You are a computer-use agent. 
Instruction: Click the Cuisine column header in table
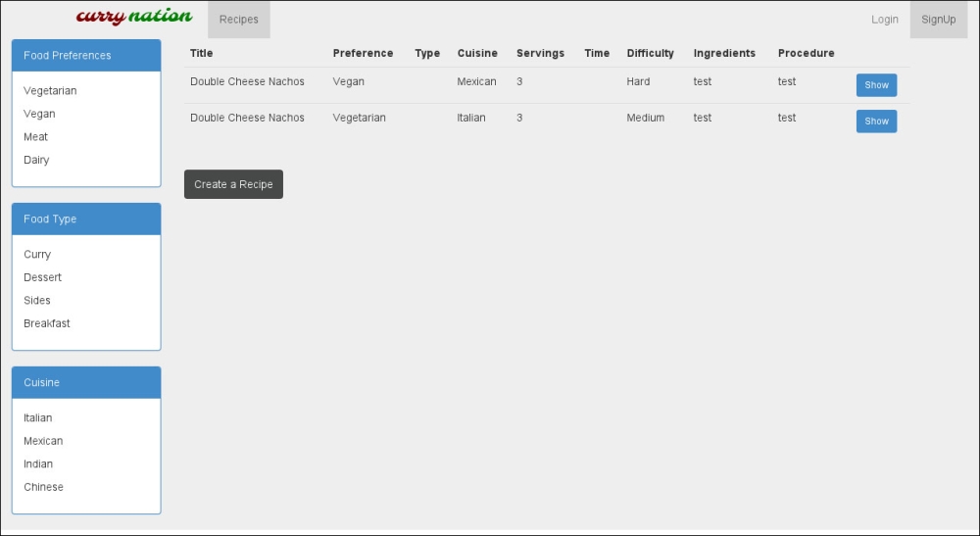click(x=477, y=53)
